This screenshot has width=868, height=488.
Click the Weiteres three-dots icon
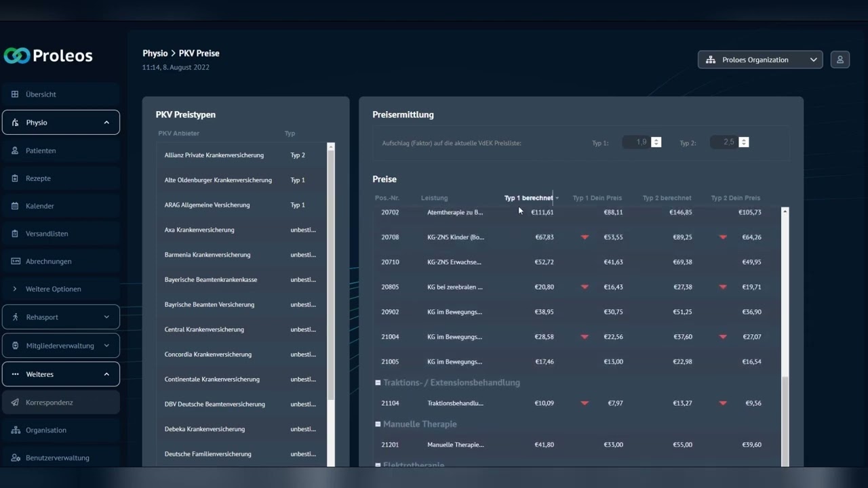[x=15, y=374]
